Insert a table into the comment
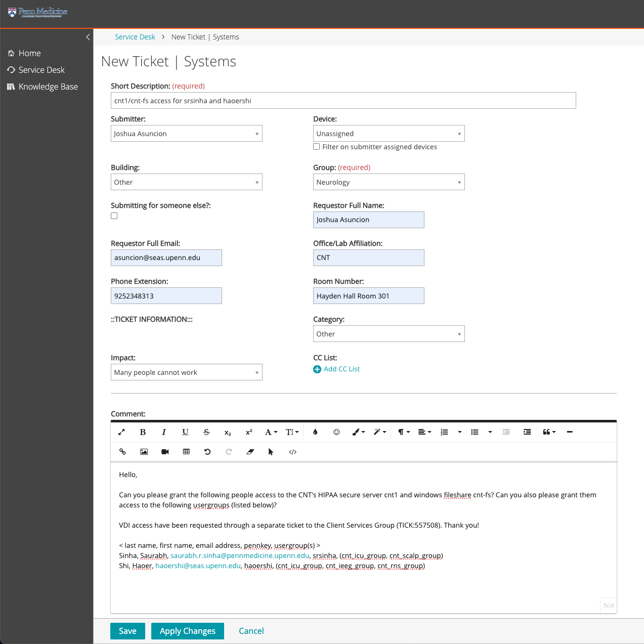 click(186, 452)
